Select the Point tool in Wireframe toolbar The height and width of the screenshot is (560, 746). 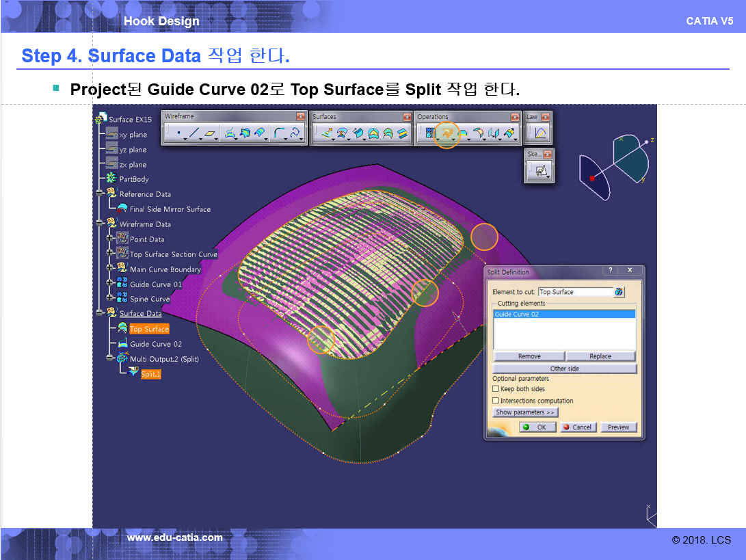coord(178,134)
